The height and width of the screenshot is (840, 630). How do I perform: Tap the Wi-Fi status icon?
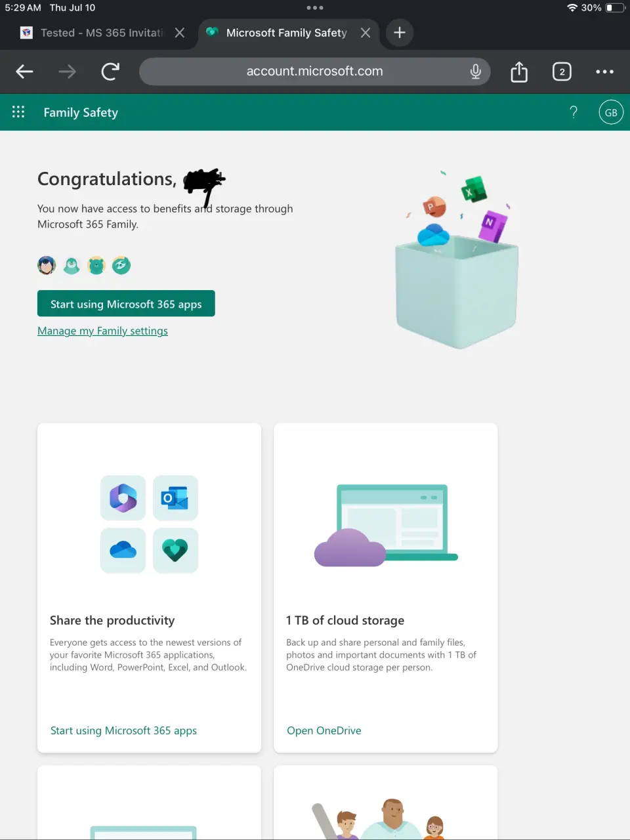click(572, 8)
